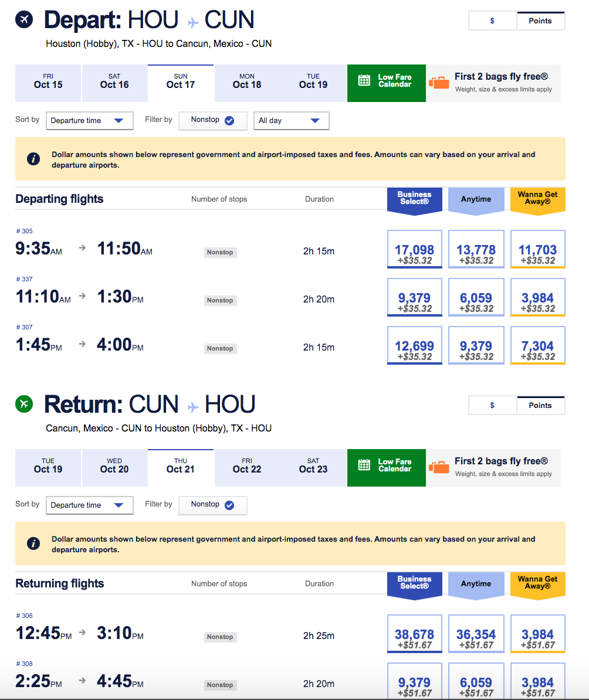Click the calendar icon in departing Low Fare Calendar
The height and width of the screenshot is (700, 589).
click(364, 81)
